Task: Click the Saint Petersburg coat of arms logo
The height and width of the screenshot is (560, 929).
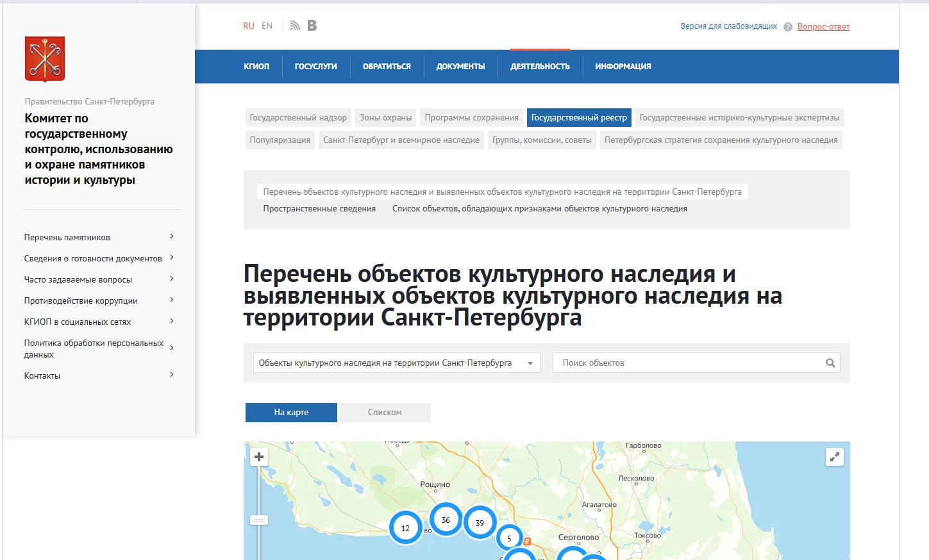Action: click(45, 59)
